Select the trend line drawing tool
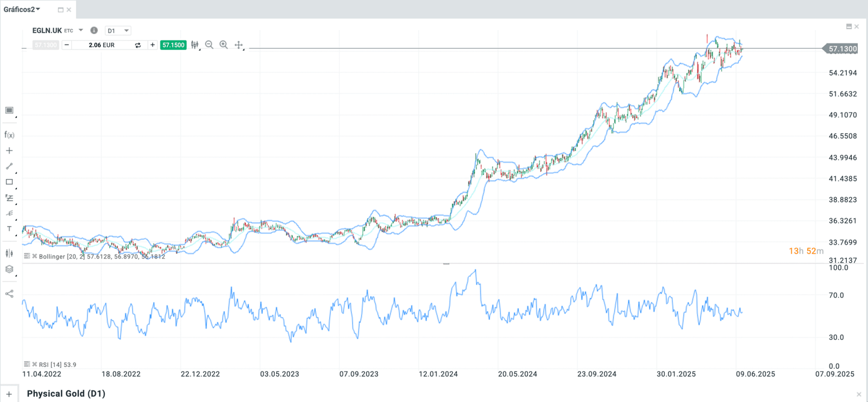The image size is (868, 402). (x=9, y=166)
